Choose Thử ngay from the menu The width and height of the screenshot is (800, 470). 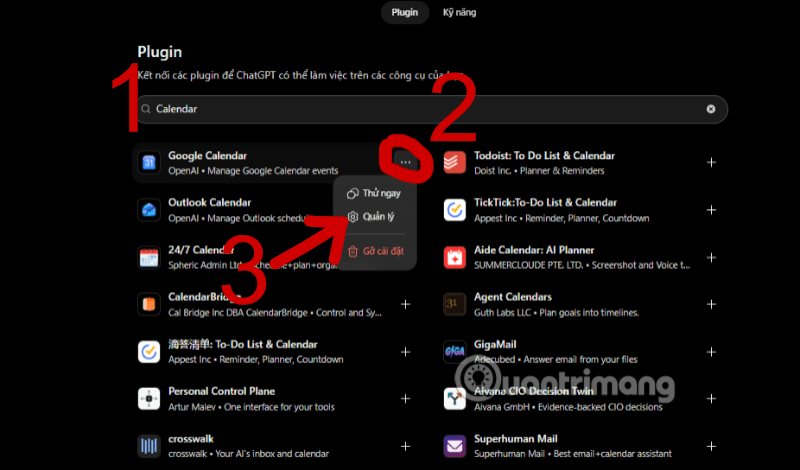(x=375, y=193)
